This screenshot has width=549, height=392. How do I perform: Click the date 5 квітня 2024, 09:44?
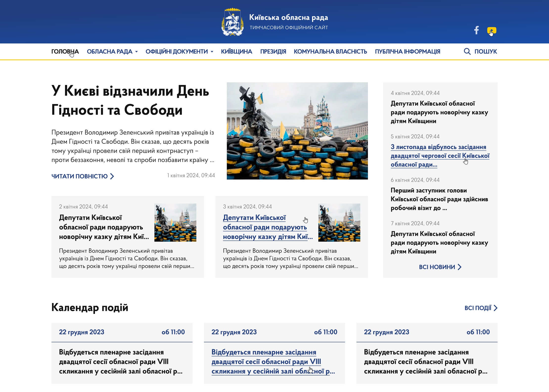pos(415,136)
